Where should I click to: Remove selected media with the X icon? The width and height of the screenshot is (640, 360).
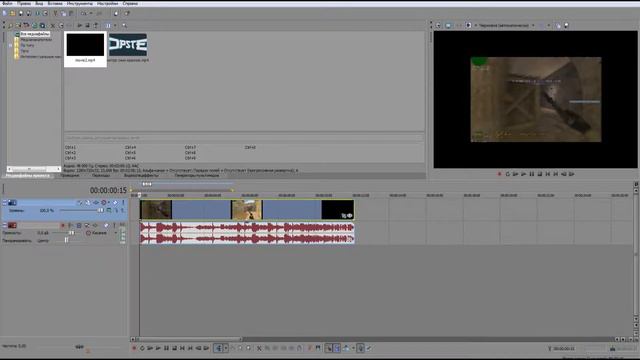(x=53, y=25)
